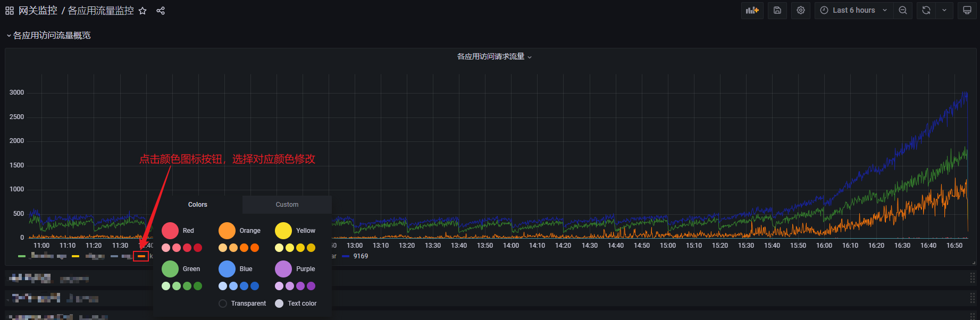Viewport: 980px width, 320px height.
Task: Click the panel resize handle corner
Action: pos(974,262)
